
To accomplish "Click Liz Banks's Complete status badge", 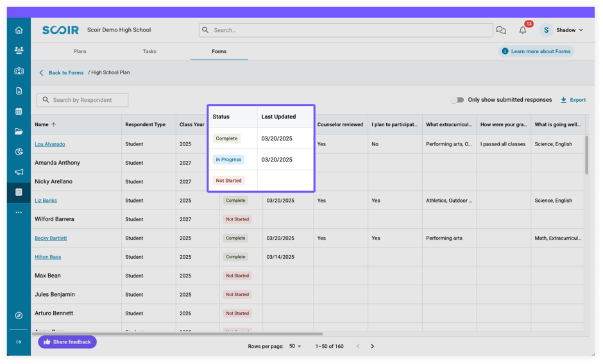I will 235,201.
